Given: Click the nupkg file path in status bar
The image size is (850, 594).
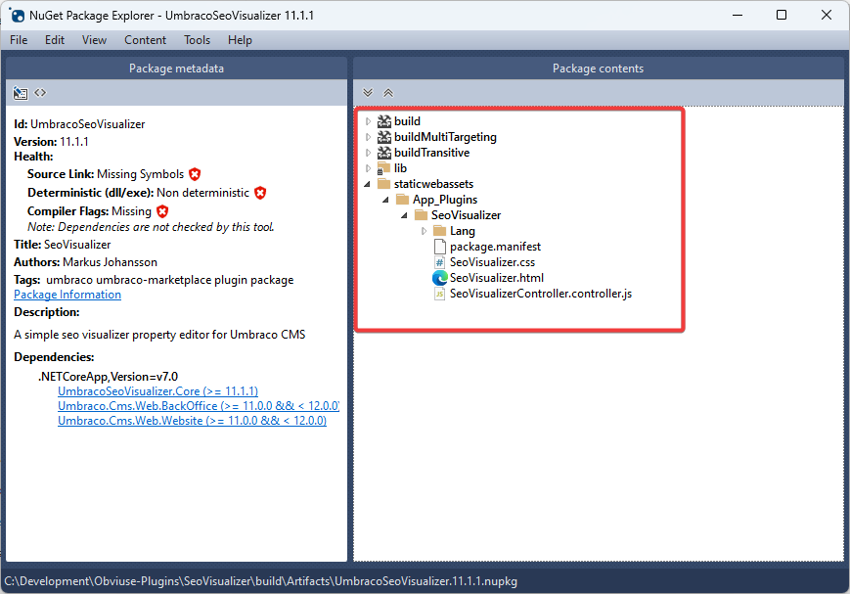Looking at the screenshot, I should (x=261, y=581).
